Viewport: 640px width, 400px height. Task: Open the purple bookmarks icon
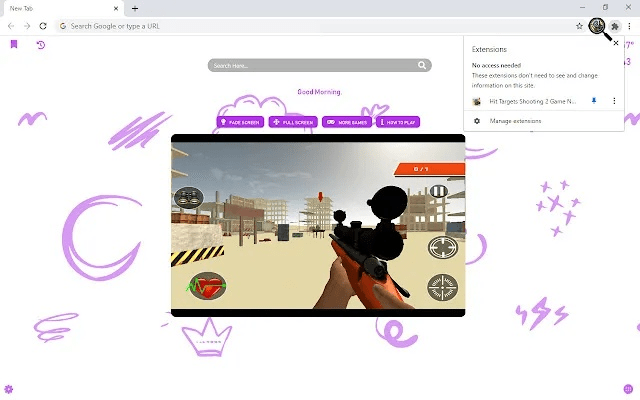(x=14, y=44)
